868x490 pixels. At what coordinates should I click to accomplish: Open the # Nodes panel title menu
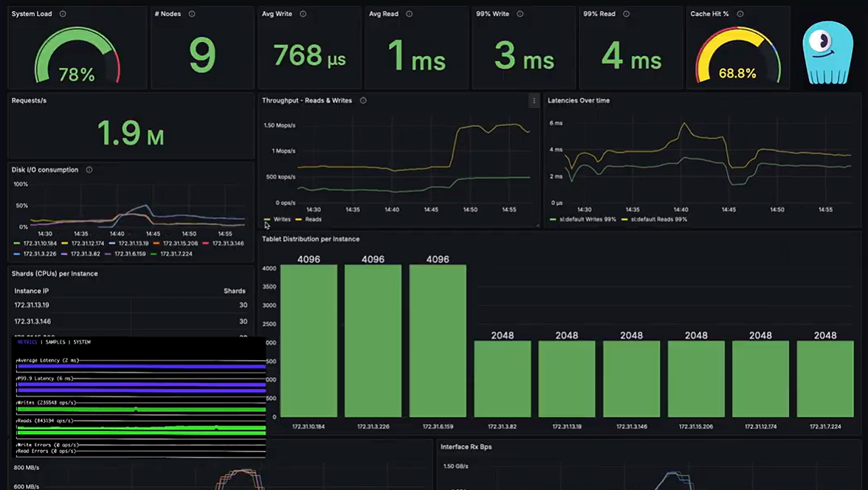point(168,14)
